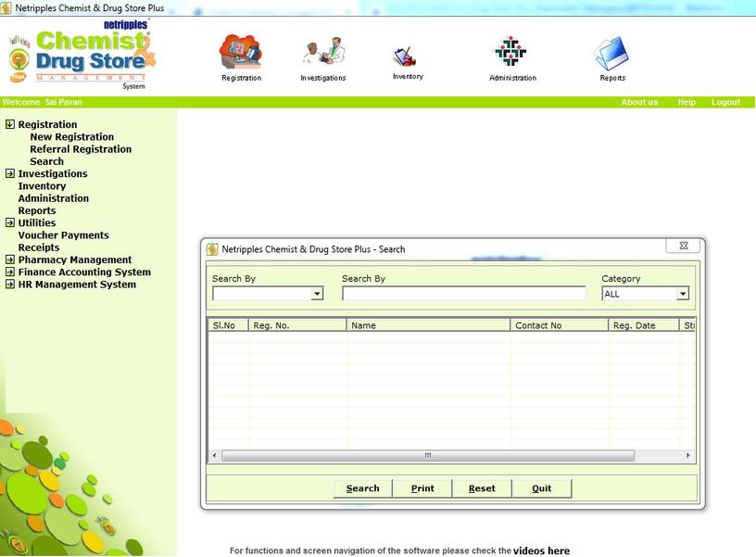Click the horizontal scrollbar thumb in results grid

(428, 456)
